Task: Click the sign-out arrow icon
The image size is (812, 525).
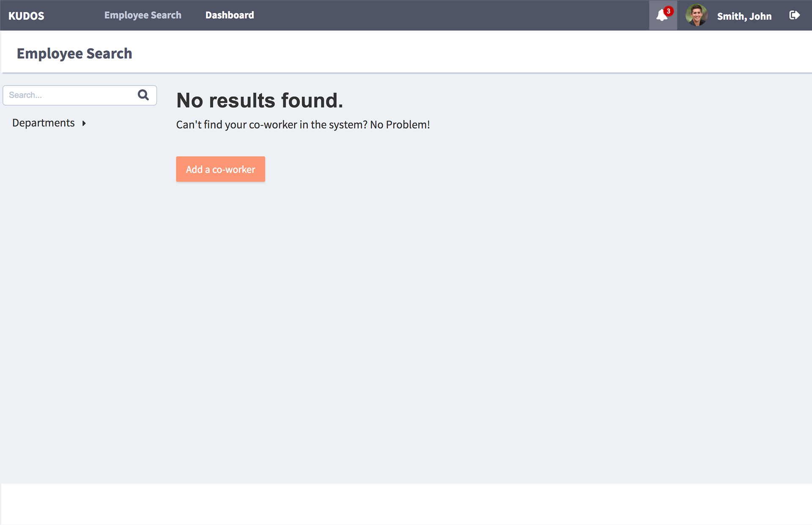Action: (x=794, y=15)
